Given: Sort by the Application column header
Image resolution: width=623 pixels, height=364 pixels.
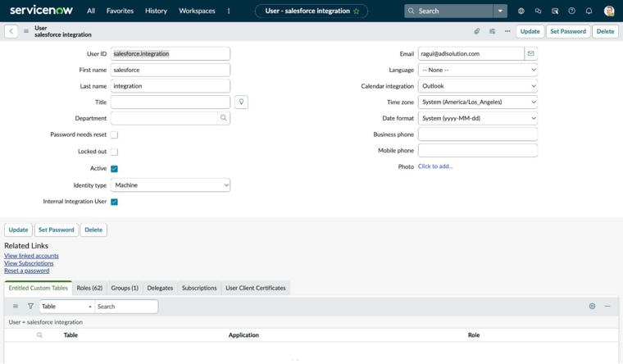Looking at the screenshot, I should (x=243, y=335).
